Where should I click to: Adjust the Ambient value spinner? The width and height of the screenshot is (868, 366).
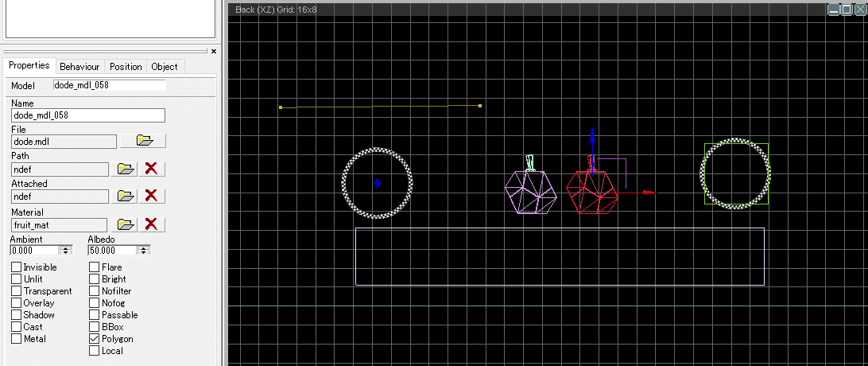pos(66,251)
